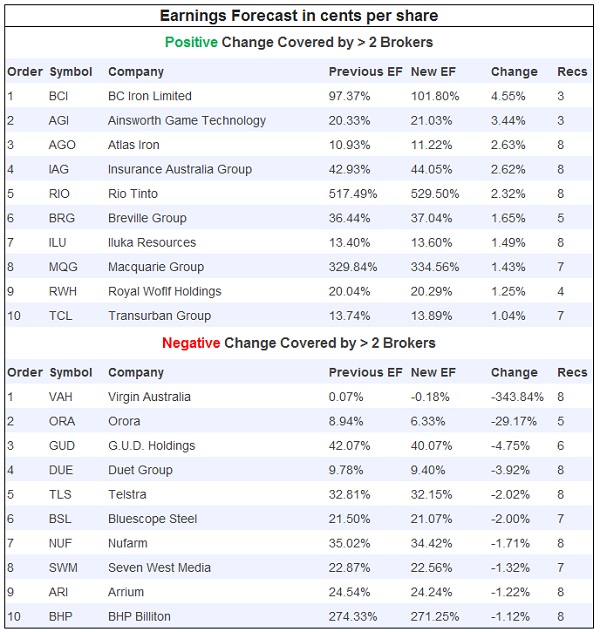Click the 4.55% change for BC Iron
Screen dimensions: 600x632
coord(507,96)
